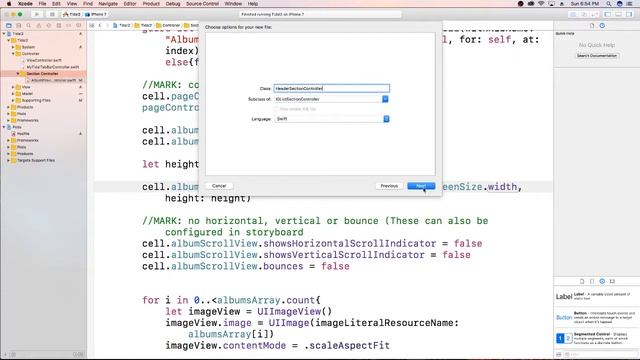The height and width of the screenshot is (360, 640).
Task: Click the Cancel button in dialog
Action: [219, 186]
